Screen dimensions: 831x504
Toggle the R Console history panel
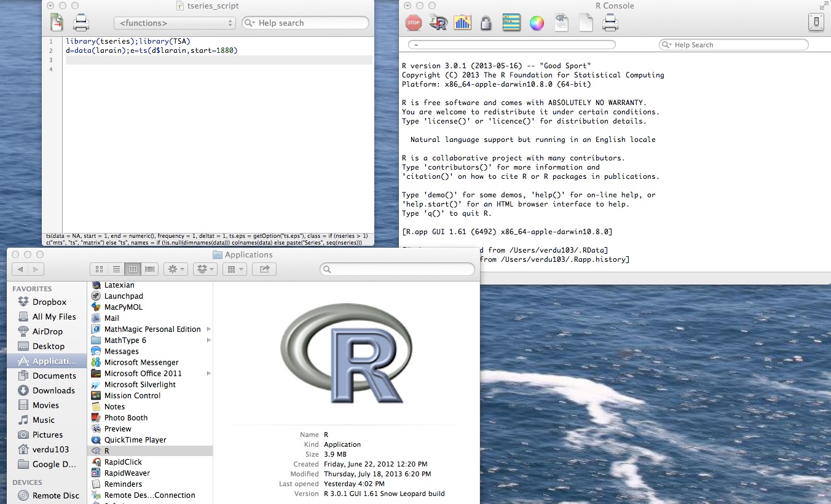click(511, 23)
